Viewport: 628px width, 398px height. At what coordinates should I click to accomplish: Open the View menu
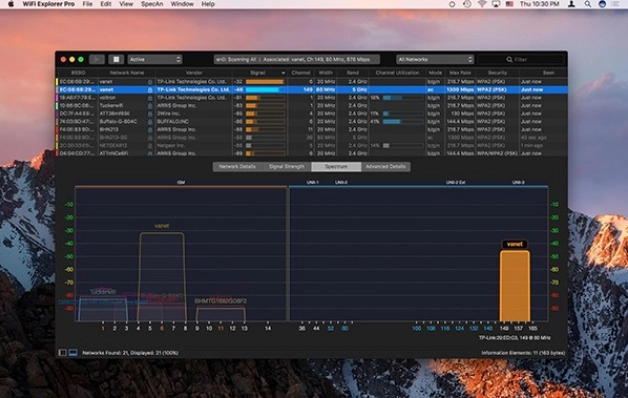[x=126, y=4]
